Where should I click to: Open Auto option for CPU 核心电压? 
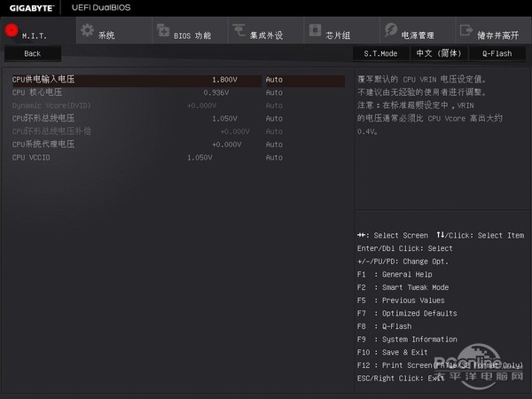point(274,92)
